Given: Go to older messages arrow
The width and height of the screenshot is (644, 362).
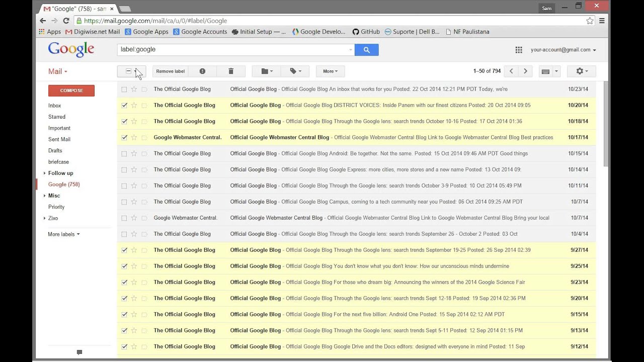Looking at the screenshot, I should pyautogui.click(x=525, y=71).
